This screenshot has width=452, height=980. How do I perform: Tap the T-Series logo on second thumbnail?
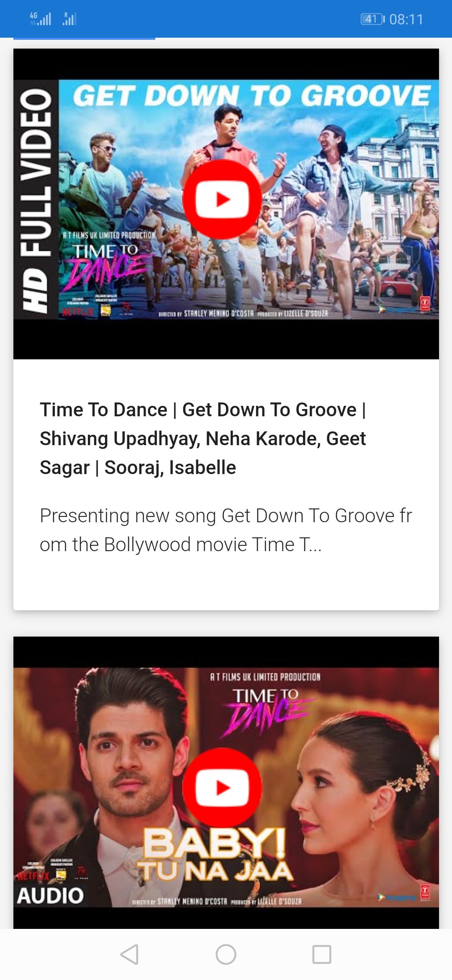click(425, 892)
